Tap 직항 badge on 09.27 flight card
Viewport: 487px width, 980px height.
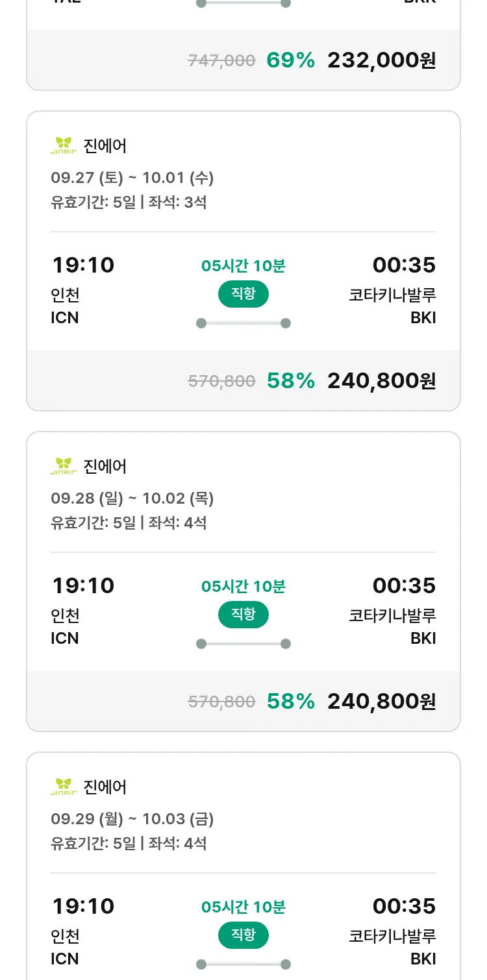[243, 294]
